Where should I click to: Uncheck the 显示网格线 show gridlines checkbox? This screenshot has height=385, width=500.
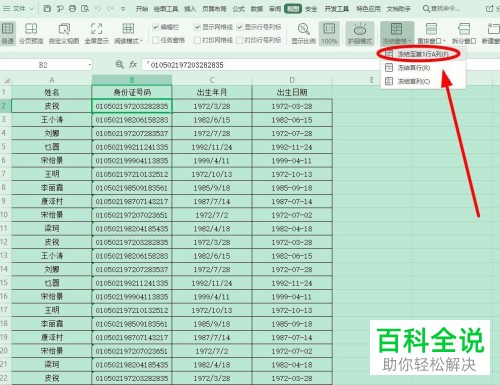tap(197, 27)
